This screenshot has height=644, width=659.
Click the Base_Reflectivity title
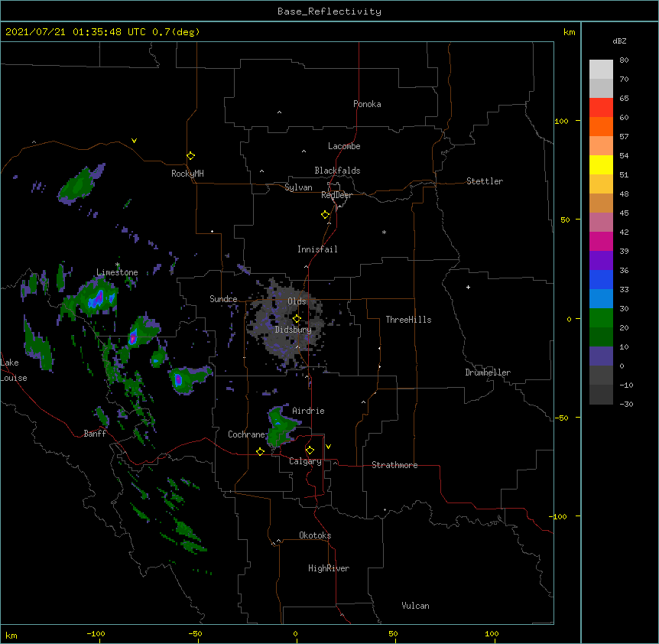pos(329,11)
